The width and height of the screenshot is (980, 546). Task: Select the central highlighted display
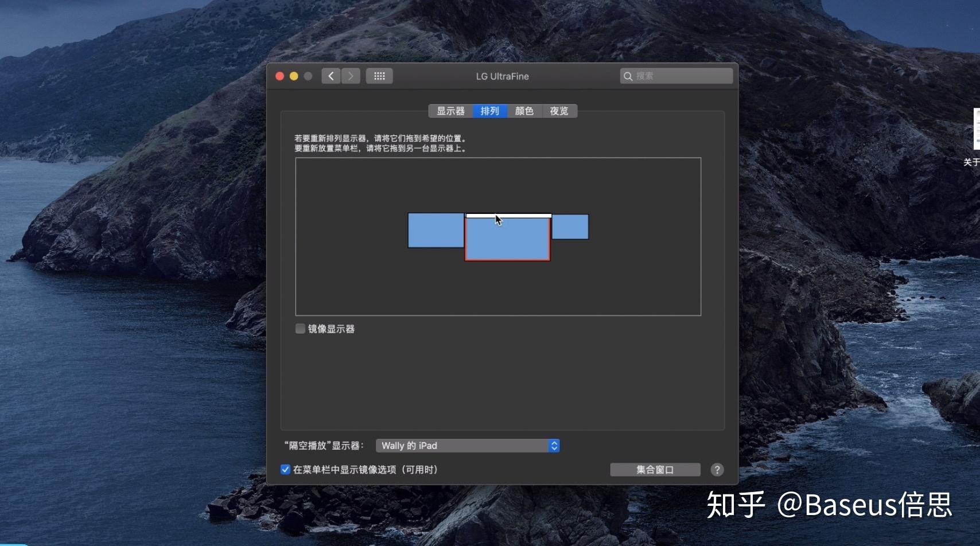[x=507, y=240]
